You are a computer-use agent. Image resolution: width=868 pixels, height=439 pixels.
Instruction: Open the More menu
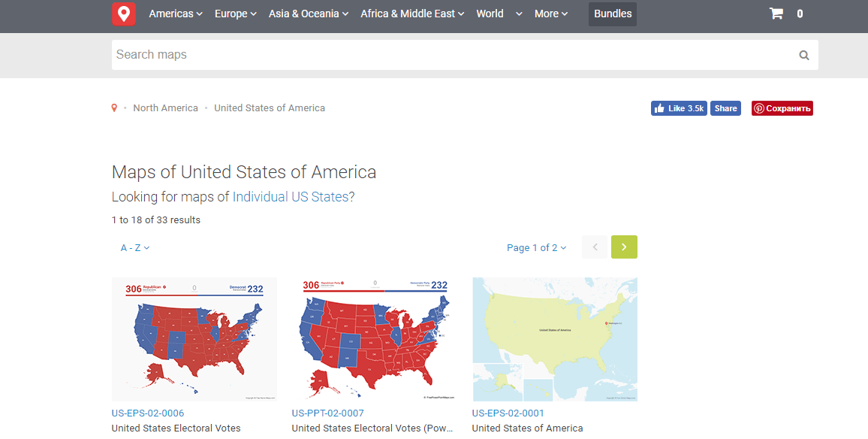coord(551,14)
